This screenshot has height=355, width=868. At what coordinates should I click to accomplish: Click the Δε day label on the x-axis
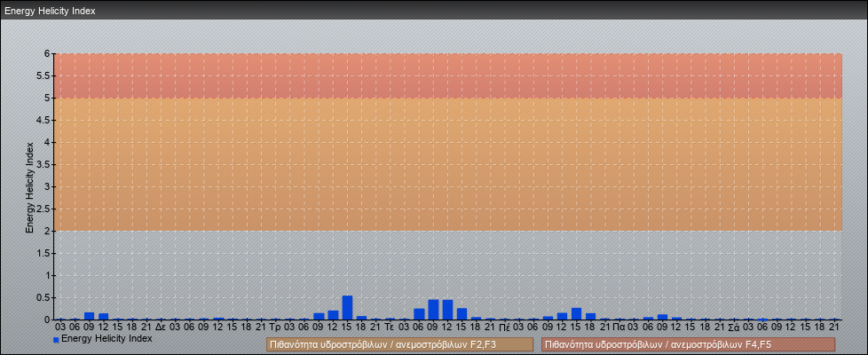click(161, 327)
